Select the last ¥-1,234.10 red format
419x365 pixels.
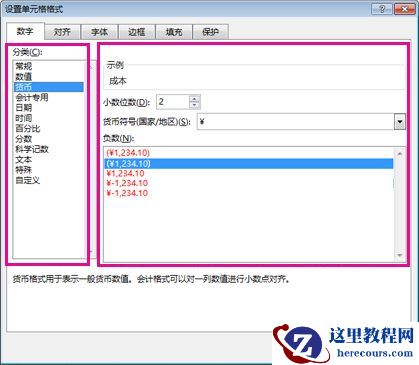tap(249, 193)
